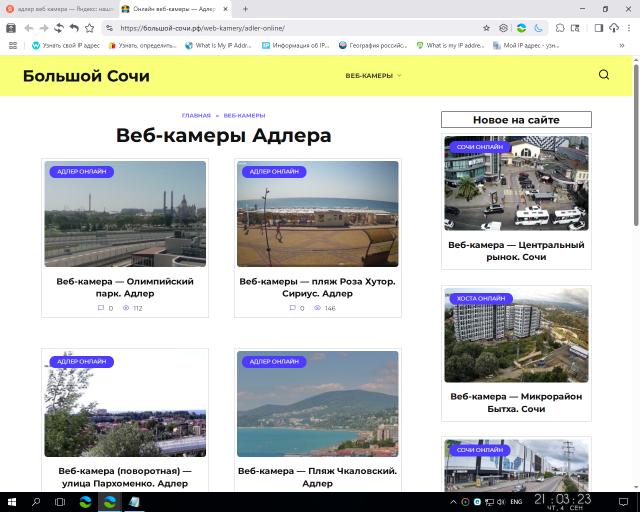Click the cloud download icon

(614, 28)
